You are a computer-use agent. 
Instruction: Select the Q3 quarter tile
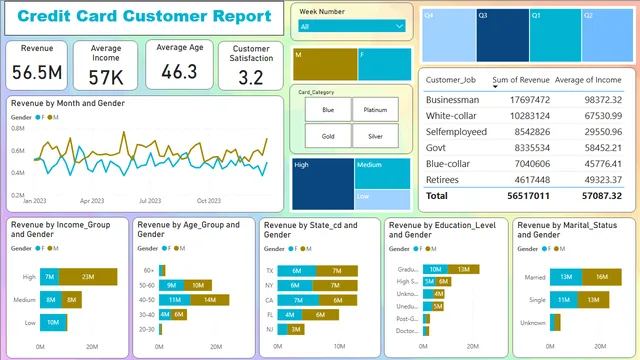tap(503, 36)
